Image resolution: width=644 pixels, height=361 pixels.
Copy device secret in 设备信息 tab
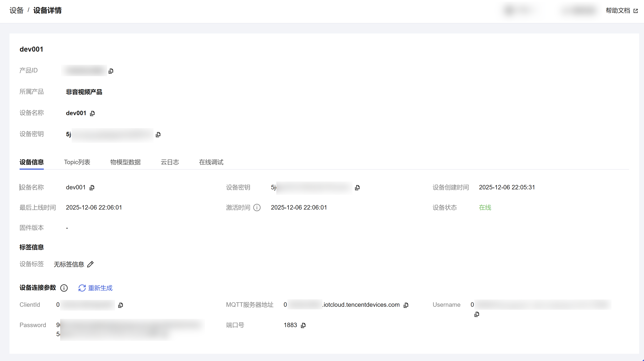click(357, 188)
